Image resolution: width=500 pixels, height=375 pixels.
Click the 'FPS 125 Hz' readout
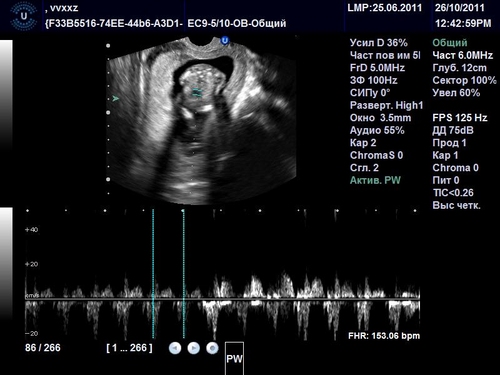[460, 118]
